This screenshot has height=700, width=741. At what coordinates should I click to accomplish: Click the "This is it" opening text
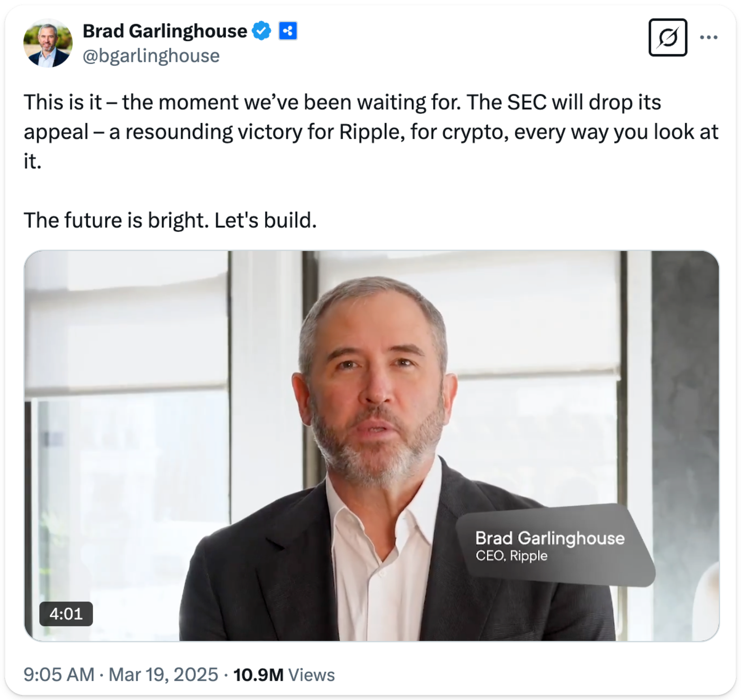[63, 102]
